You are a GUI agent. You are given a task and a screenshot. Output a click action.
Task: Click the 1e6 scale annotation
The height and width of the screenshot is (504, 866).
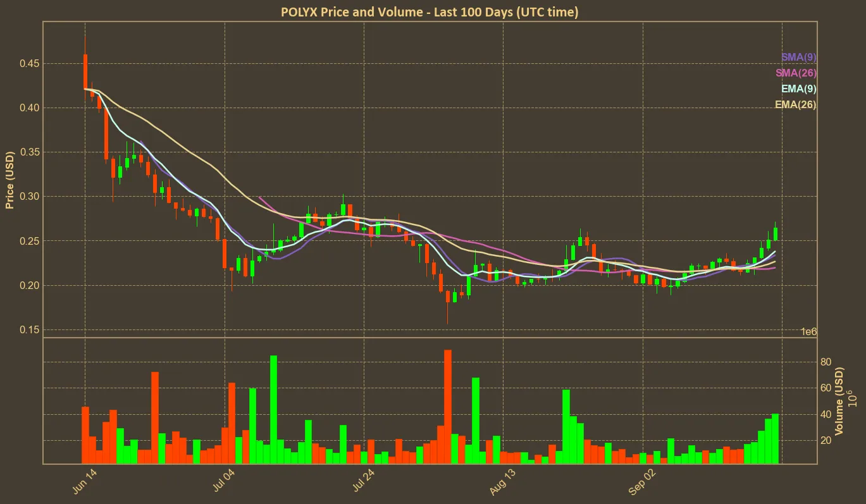808,332
